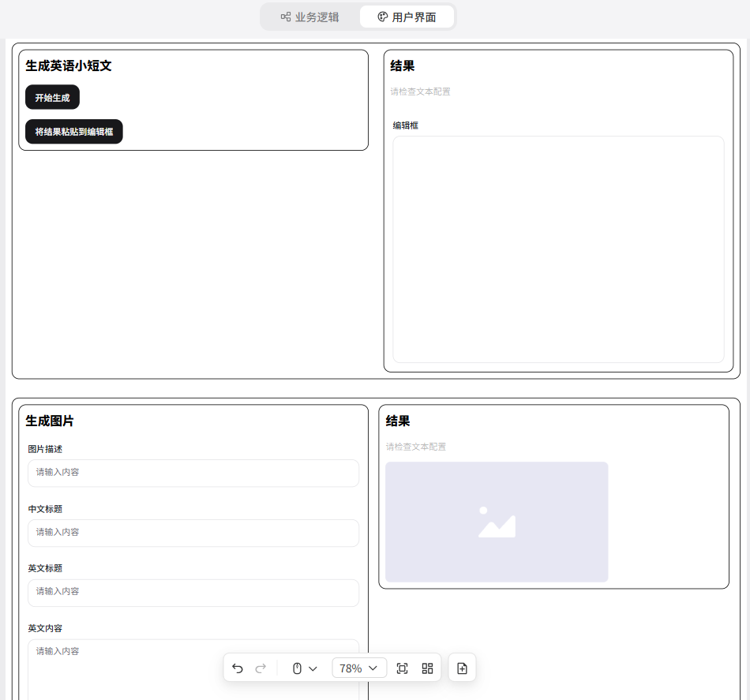Click 请检查文本配置 text above 编辑框
The height and width of the screenshot is (700, 750).
(421, 92)
